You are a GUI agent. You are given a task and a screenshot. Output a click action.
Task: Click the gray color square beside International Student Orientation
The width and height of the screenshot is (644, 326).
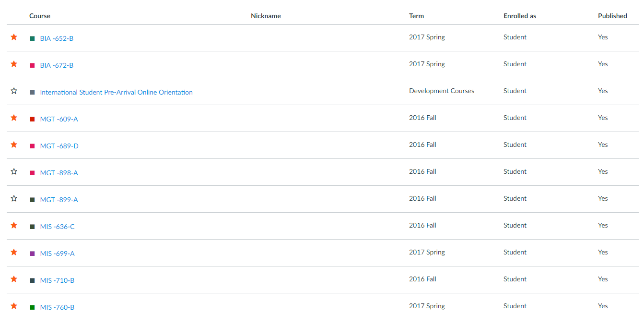[32, 92]
